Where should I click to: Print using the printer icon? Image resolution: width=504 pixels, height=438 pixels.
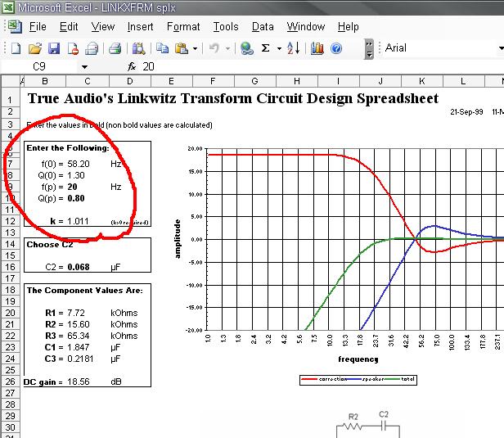click(115, 48)
